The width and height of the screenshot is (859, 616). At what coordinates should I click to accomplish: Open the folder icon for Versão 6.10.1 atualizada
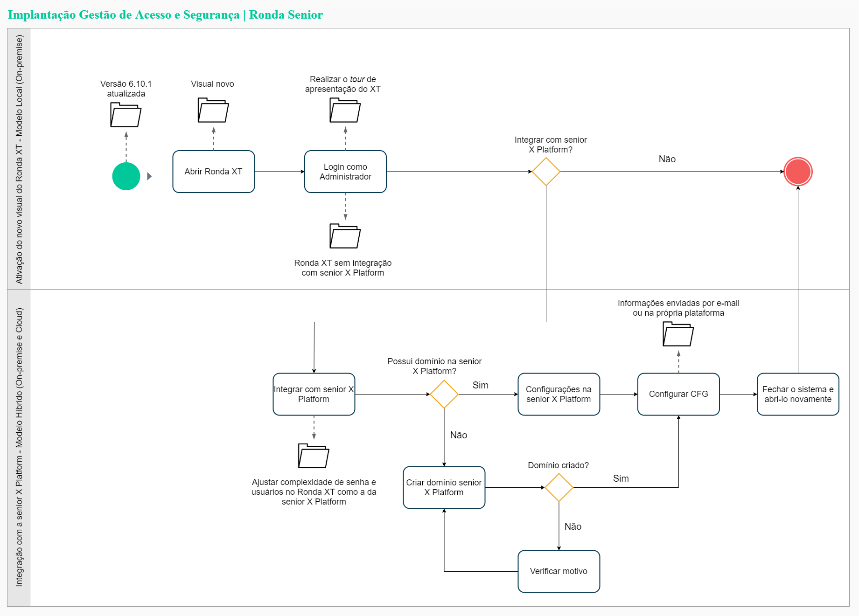[x=126, y=115]
